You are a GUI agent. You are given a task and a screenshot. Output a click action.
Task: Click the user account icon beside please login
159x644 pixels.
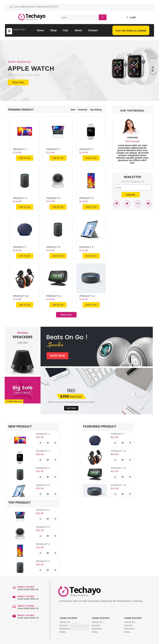9,31
